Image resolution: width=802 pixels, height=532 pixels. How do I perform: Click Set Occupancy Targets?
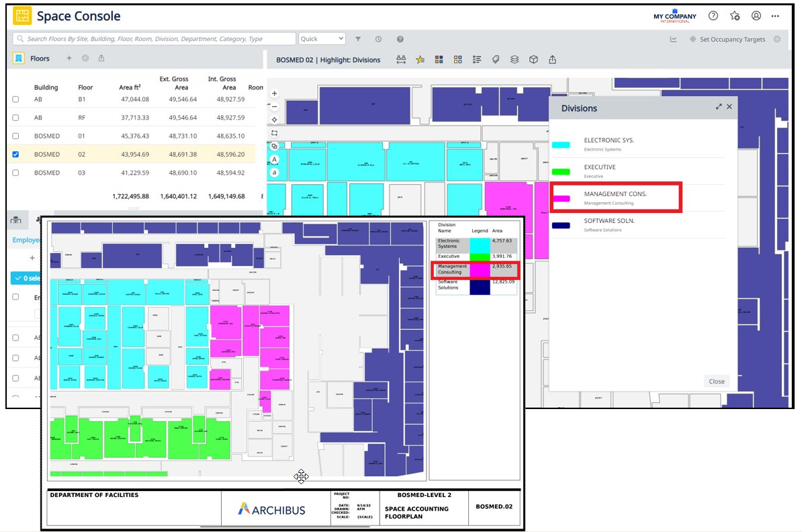tap(732, 39)
